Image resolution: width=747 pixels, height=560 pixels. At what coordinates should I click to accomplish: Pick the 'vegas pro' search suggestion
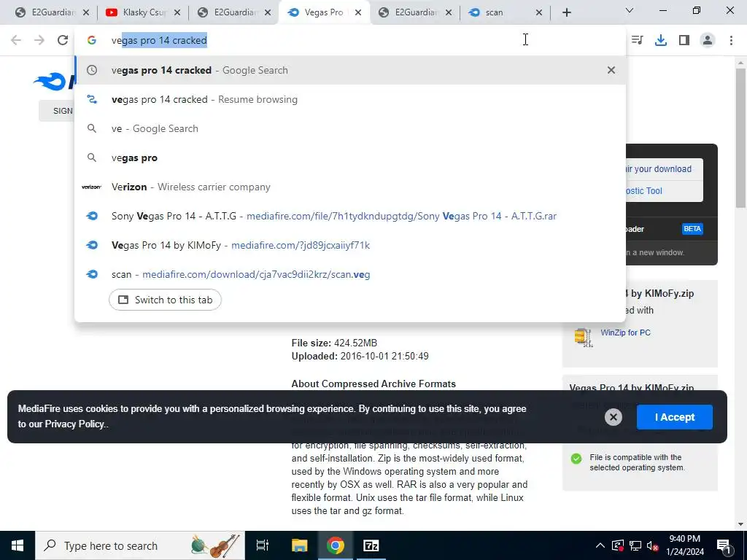click(349, 157)
